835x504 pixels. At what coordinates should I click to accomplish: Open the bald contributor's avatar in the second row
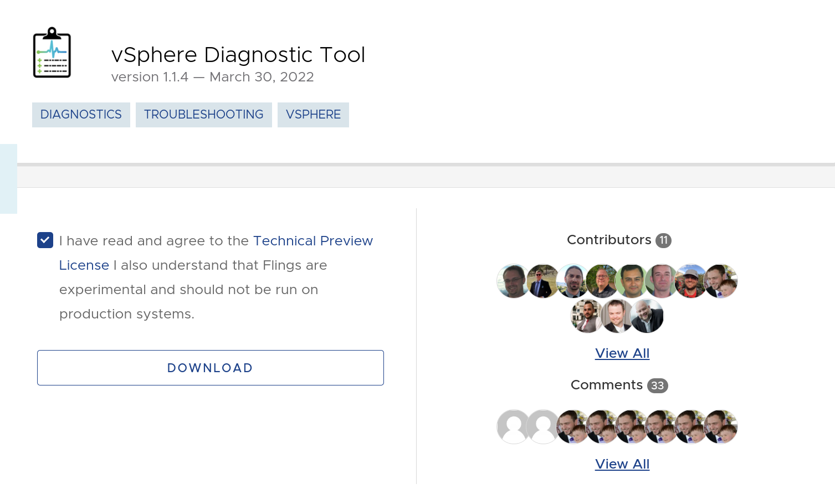[646, 316]
